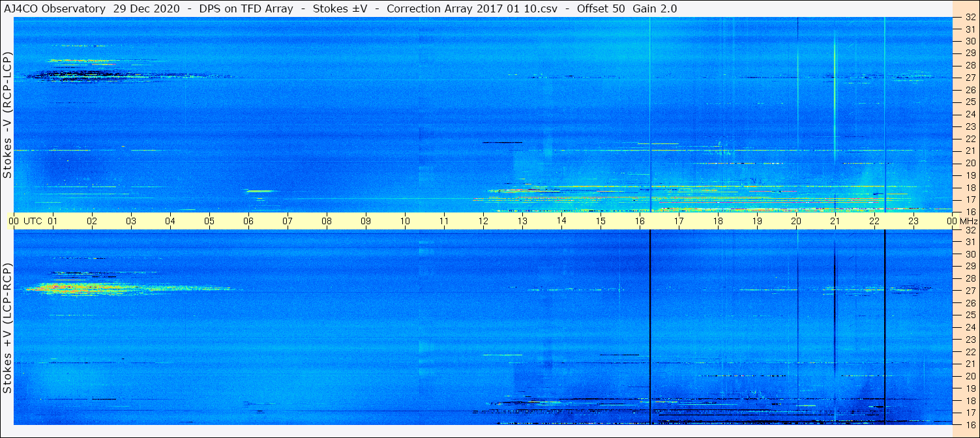This screenshot has height=438, width=980.
Task: Click the 12 UTC time axis label
Action: pos(483,221)
